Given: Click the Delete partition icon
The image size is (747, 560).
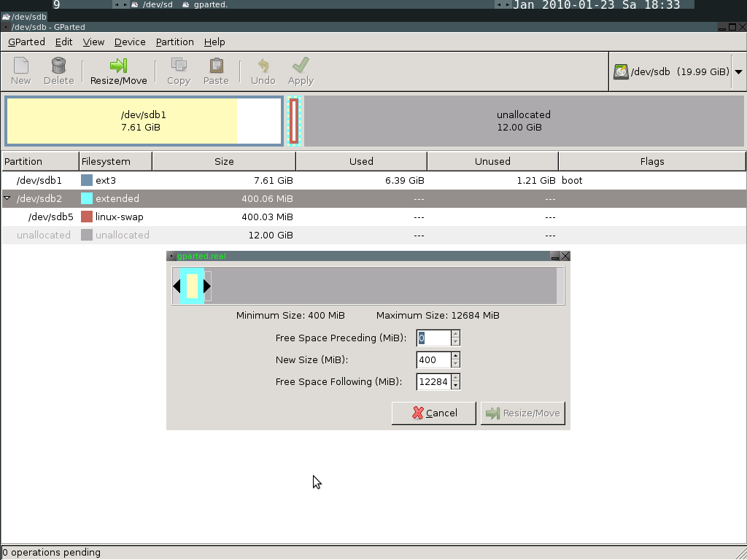Looking at the screenshot, I should coord(58,71).
